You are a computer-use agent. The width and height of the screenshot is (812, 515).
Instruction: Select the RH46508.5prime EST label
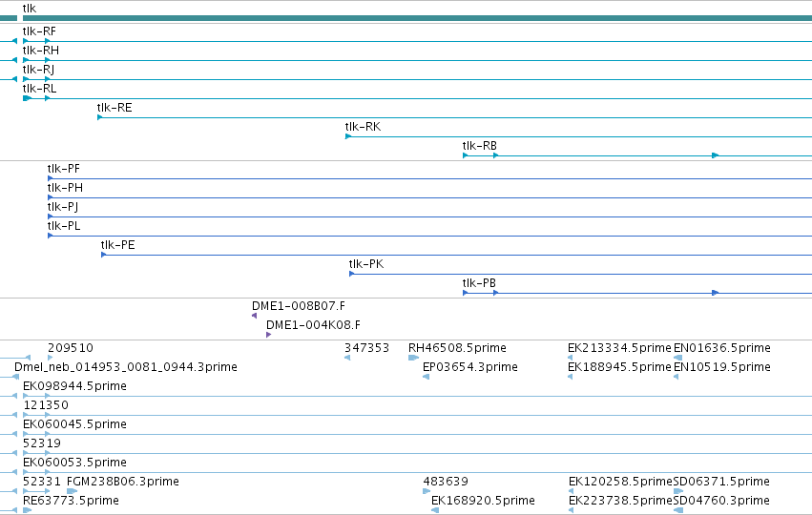[457, 348]
